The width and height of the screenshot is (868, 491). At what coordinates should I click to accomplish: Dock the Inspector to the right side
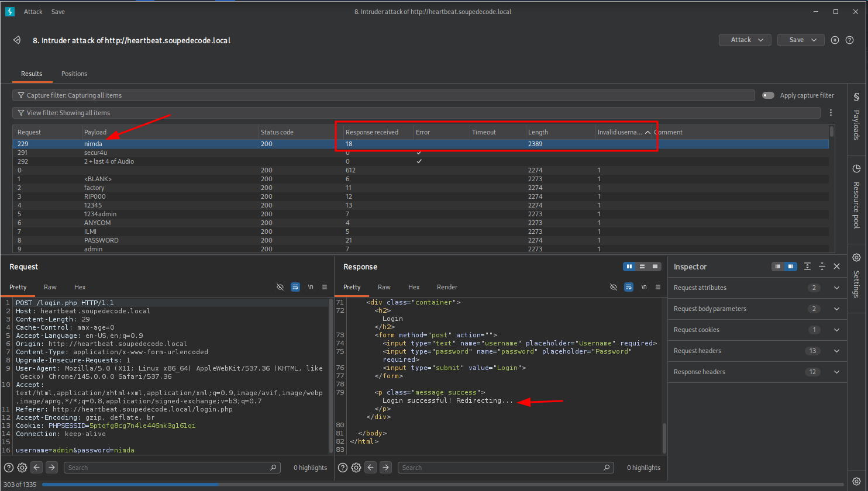(791, 267)
